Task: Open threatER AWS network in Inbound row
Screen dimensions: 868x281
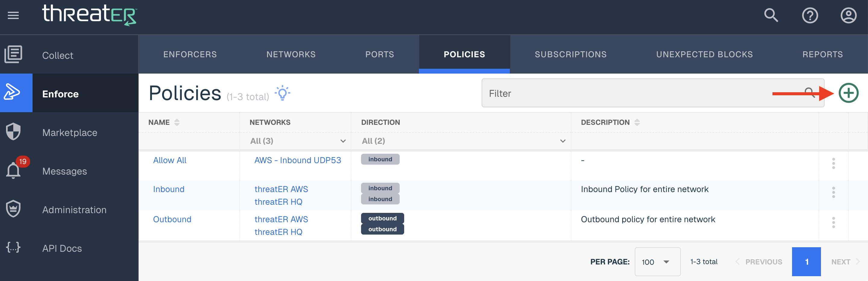Action: pyautogui.click(x=281, y=189)
